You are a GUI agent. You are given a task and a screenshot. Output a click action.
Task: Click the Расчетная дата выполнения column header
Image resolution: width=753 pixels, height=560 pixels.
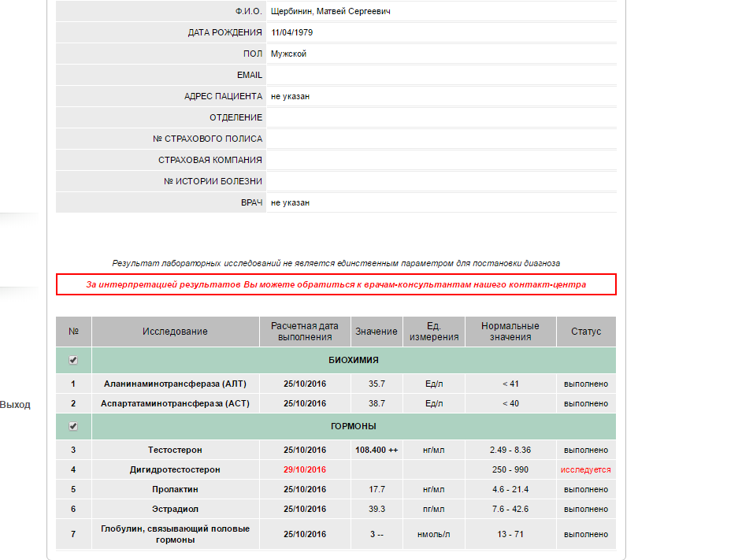point(304,332)
